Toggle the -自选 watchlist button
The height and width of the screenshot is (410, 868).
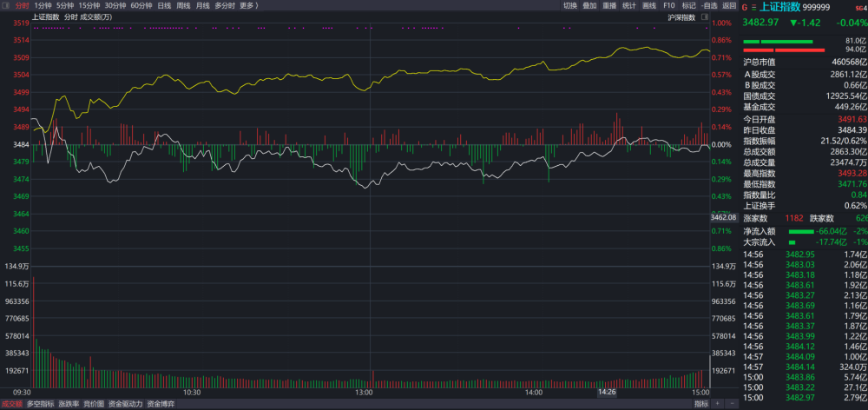click(x=708, y=5)
